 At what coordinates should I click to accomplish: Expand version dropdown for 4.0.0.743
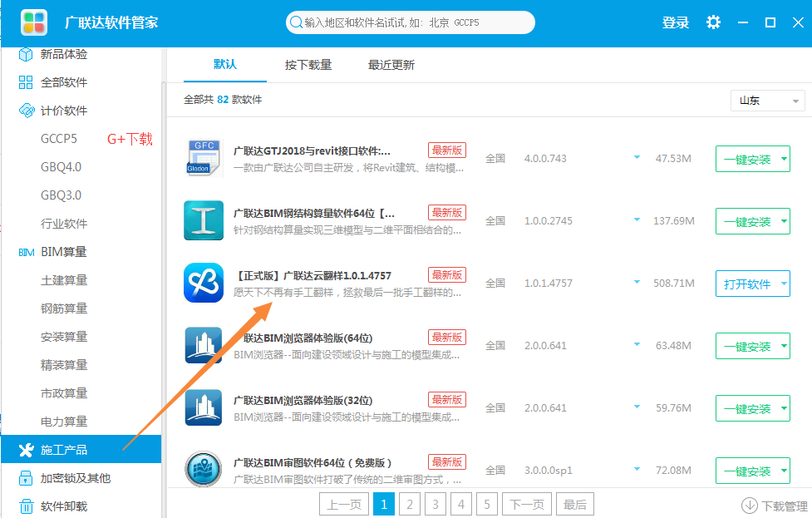click(637, 157)
